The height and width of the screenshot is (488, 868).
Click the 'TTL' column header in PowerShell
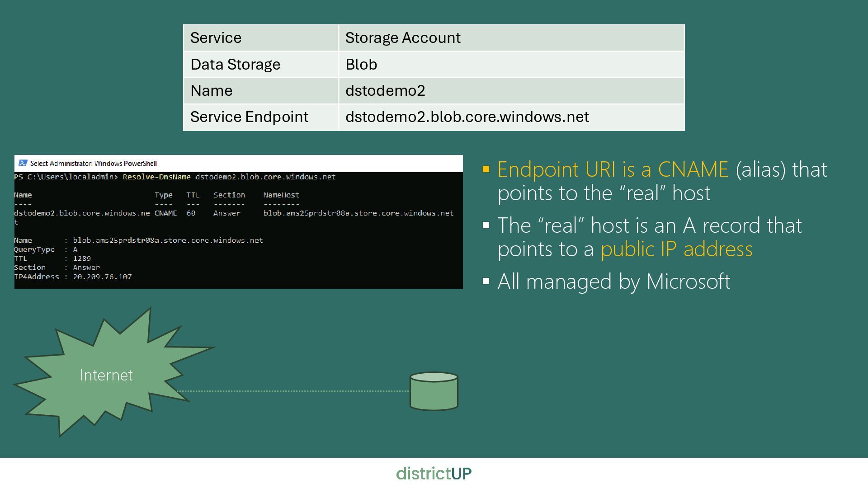193,195
